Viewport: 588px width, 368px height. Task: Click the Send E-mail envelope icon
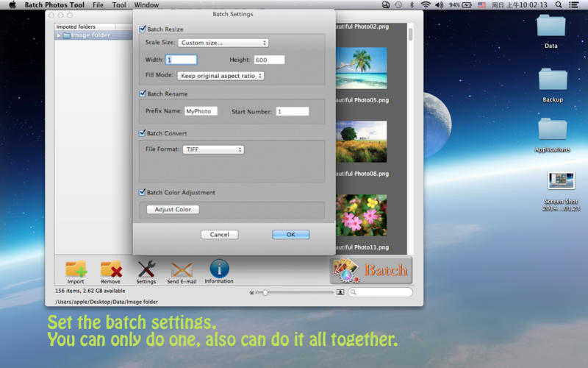182,270
